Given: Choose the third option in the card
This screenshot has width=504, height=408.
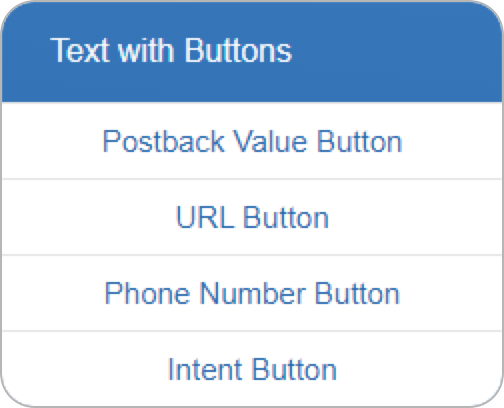Looking at the screenshot, I should [252, 293].
